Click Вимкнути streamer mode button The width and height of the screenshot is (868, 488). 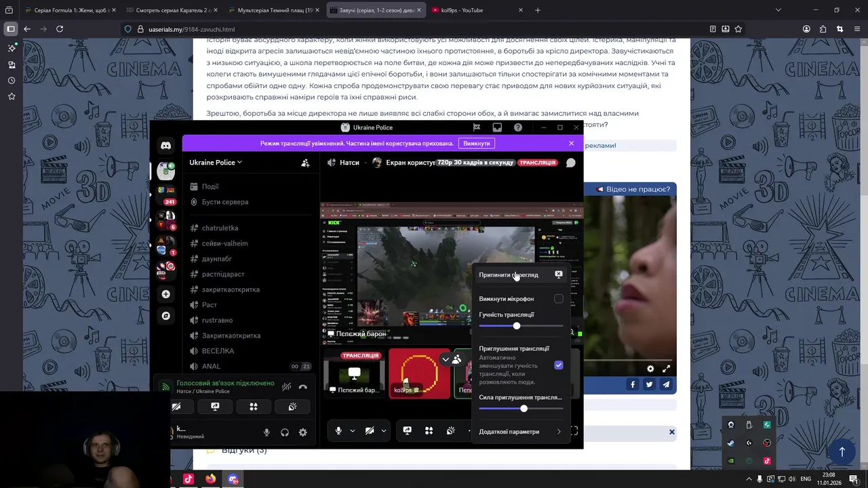tap(477, 144)
